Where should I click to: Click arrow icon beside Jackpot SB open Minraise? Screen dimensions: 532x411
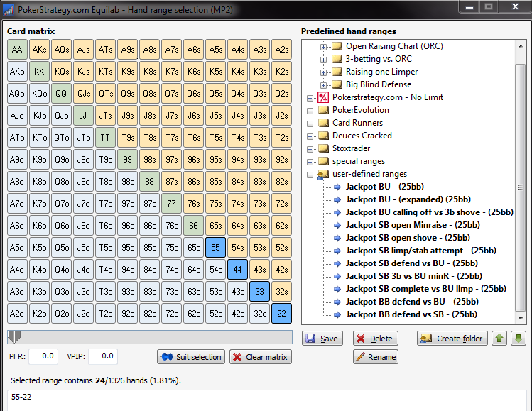337,225
